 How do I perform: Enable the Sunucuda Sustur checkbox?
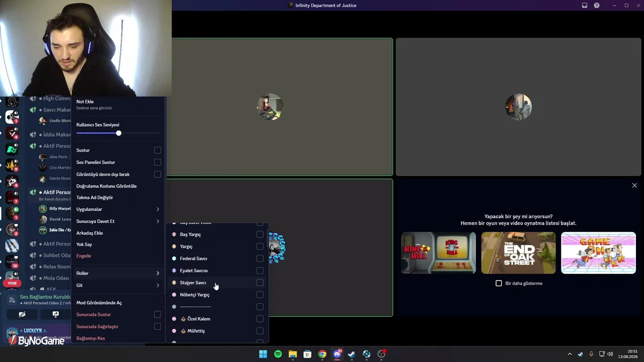[157, 315]
